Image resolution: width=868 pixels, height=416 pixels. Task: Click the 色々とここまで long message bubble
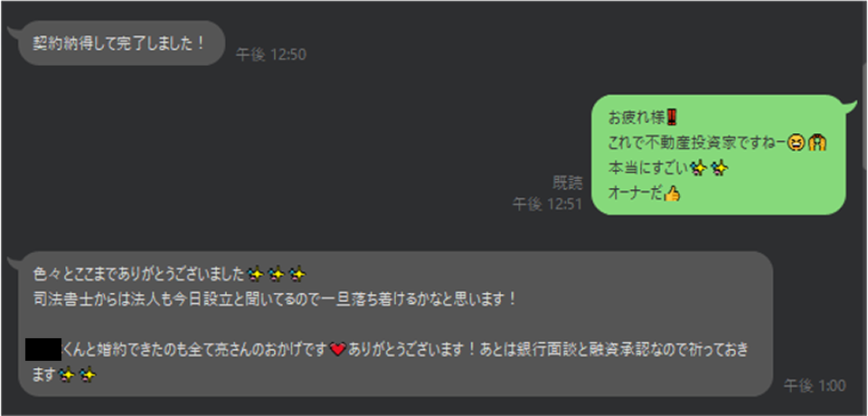395,324
